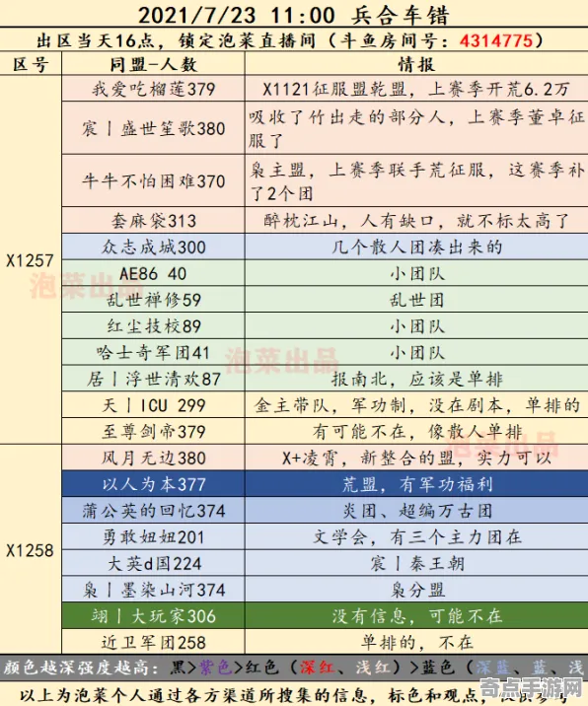Screen dimensions: 588x706
Task: Click alliance cell '红尘技校89'
Action: click(153, 326)
